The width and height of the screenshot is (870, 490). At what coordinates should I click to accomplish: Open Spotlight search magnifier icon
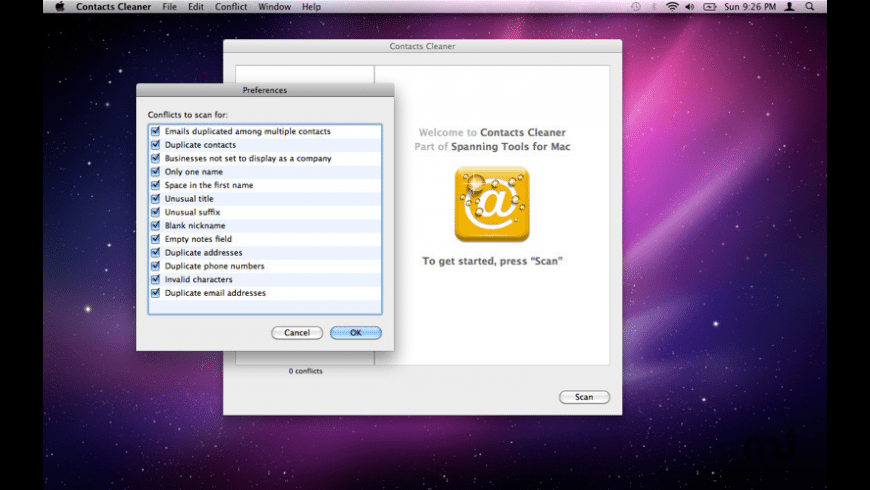810,7
